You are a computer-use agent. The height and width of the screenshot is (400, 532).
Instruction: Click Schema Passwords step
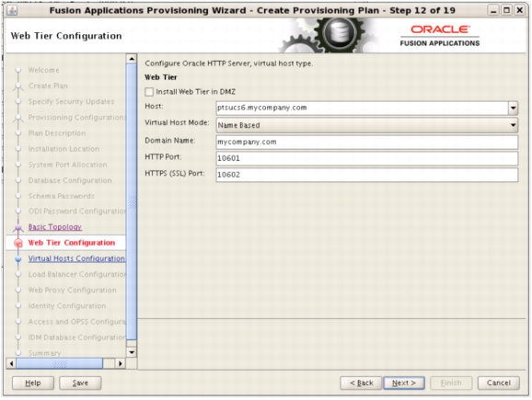pyautogui.click(x=62, y=196)
